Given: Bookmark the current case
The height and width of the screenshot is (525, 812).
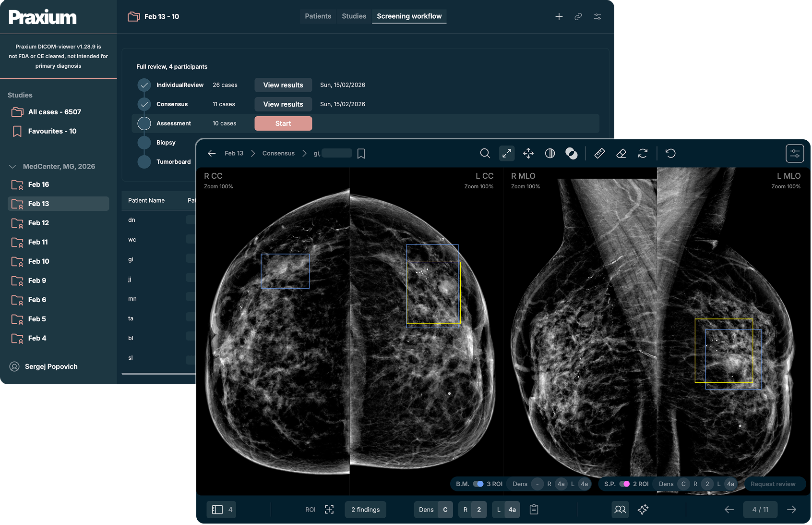Looking at the screenshot, I should (361, 153).
